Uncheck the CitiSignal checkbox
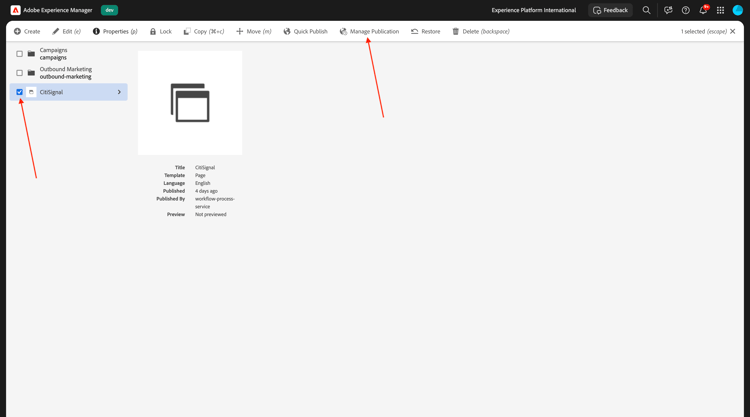The height and width of the screenshot is (417, 750). (x=20, y=92)
